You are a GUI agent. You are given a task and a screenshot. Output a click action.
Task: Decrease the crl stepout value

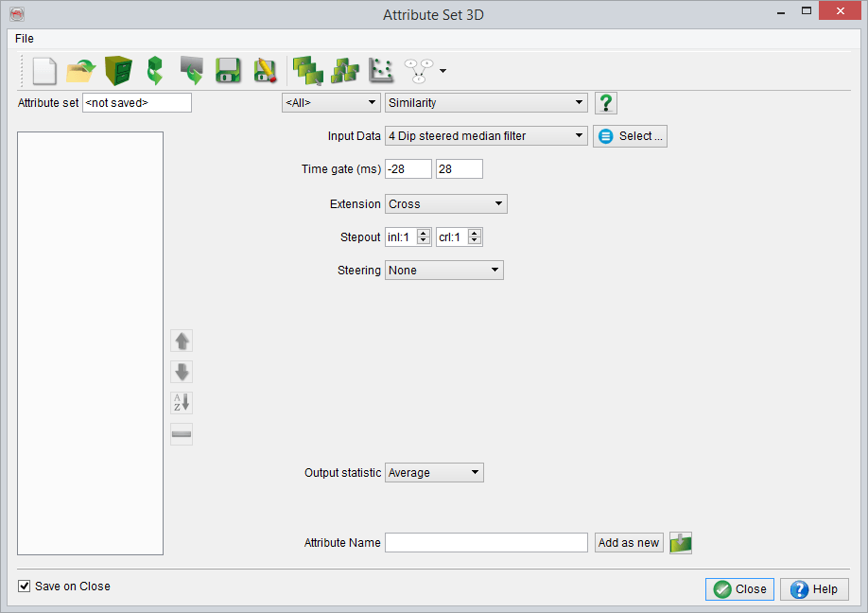point(475,241)
